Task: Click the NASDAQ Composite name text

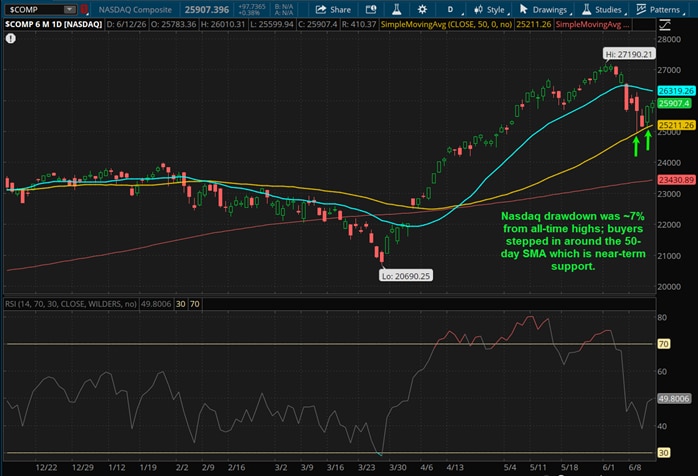Action: click(135, 9)
